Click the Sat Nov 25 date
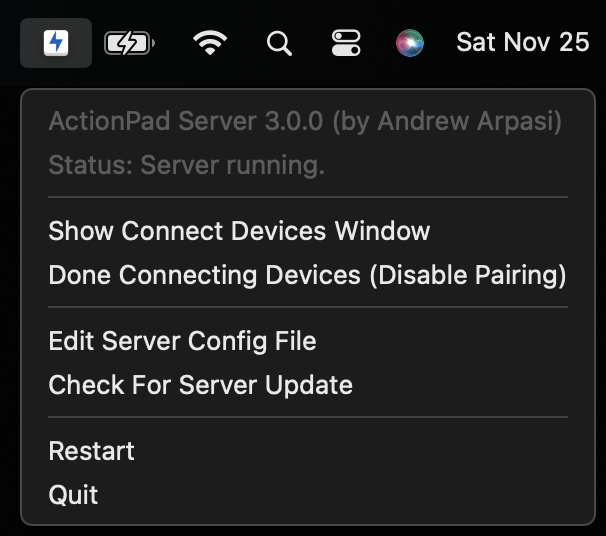This screenshot has width=606, height=536. 523,42
